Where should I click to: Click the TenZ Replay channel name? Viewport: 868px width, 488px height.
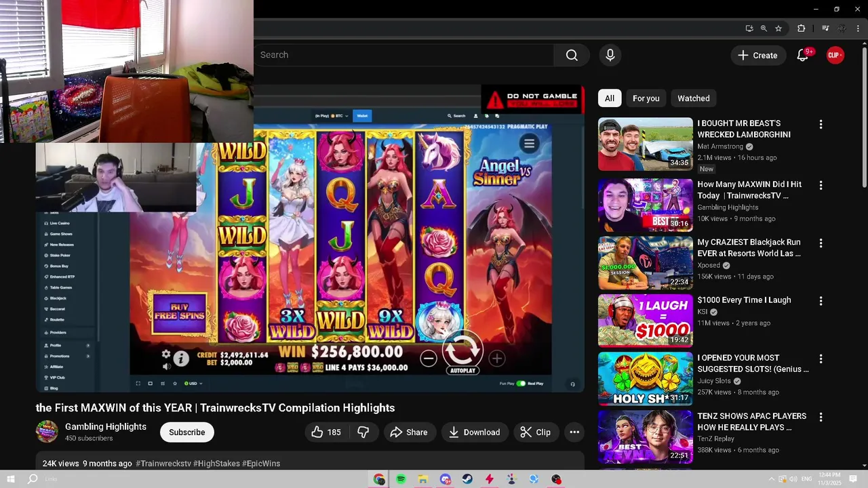tap(715, 439)
